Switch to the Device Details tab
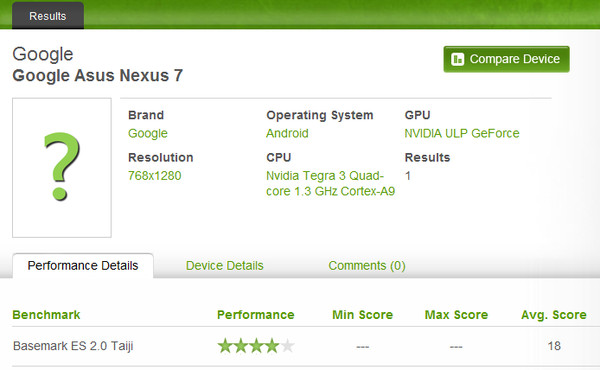The height and width of the screenshot is (370, 600). point(225,266)
